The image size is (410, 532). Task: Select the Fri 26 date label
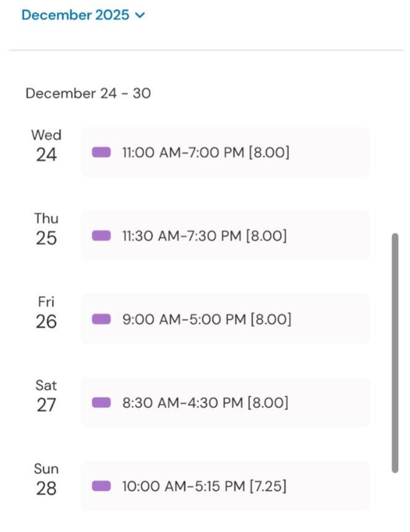[x=46, y=312]
